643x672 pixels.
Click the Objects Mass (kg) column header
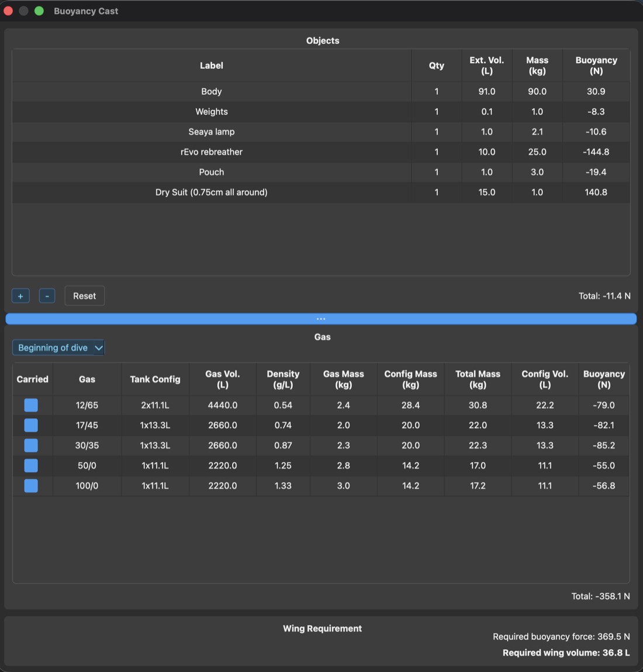tap(537, 66)
